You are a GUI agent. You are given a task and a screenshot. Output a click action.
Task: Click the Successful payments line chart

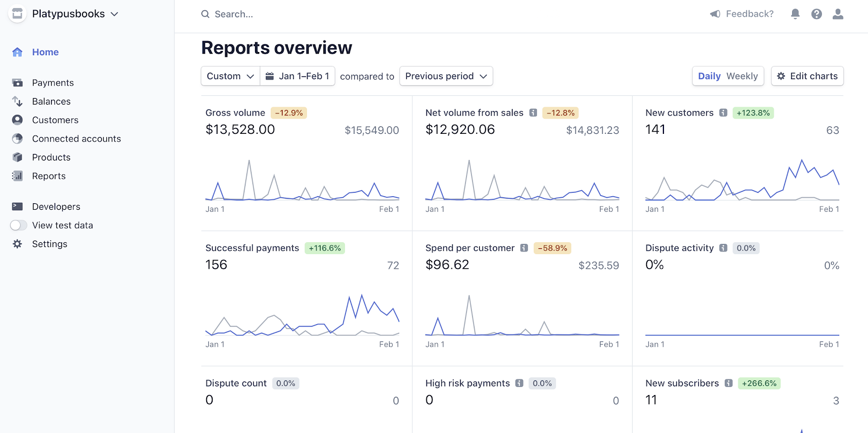point(302,315)
